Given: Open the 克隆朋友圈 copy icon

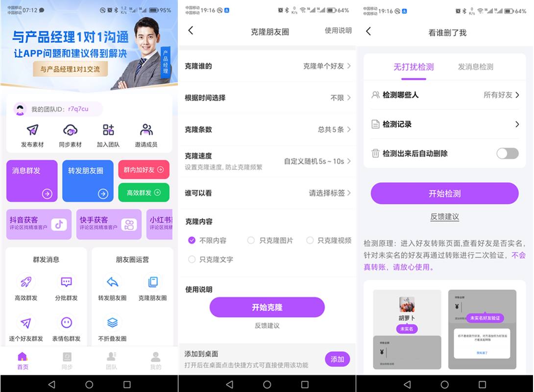Looking at the screenshot, I should click(152, 282).
